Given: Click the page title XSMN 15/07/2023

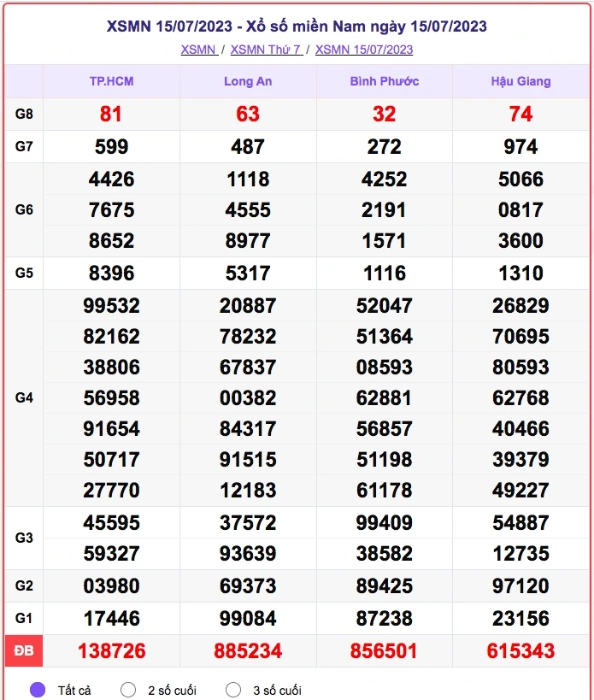Looking at the screenshot, I should [x=297, y=26].
